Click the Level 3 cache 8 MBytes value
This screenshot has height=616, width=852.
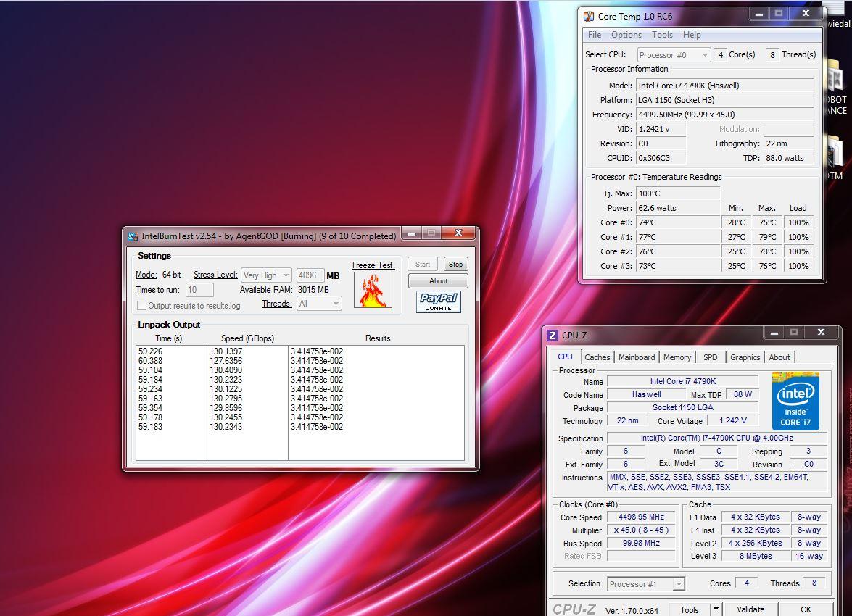click(756, 557)
